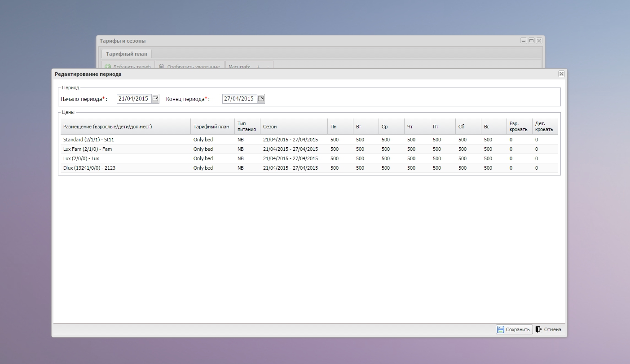Viewport: 630px width, 364px height.
Task: Maximize the Тарифы и сезоны window
Action: 531,41
